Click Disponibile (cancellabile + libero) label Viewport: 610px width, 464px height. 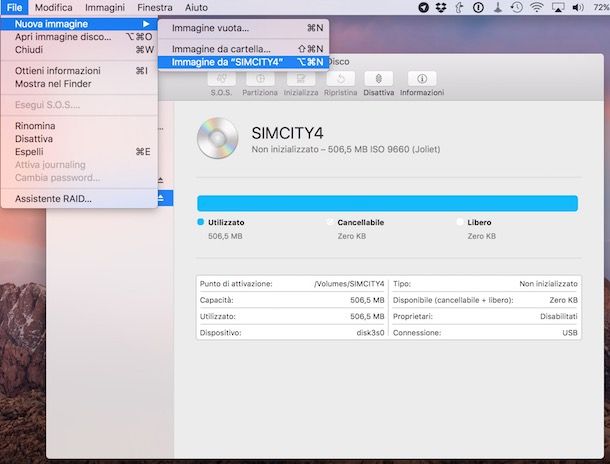453,300
